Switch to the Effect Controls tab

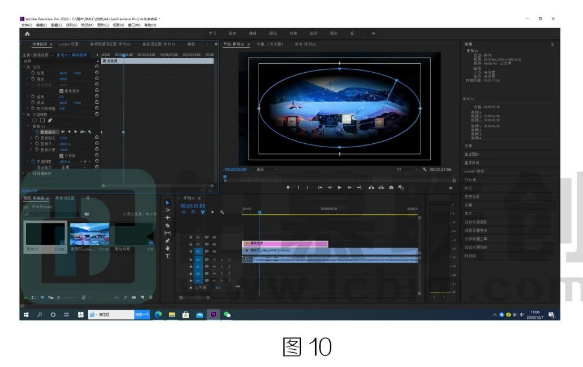point(40,44)
